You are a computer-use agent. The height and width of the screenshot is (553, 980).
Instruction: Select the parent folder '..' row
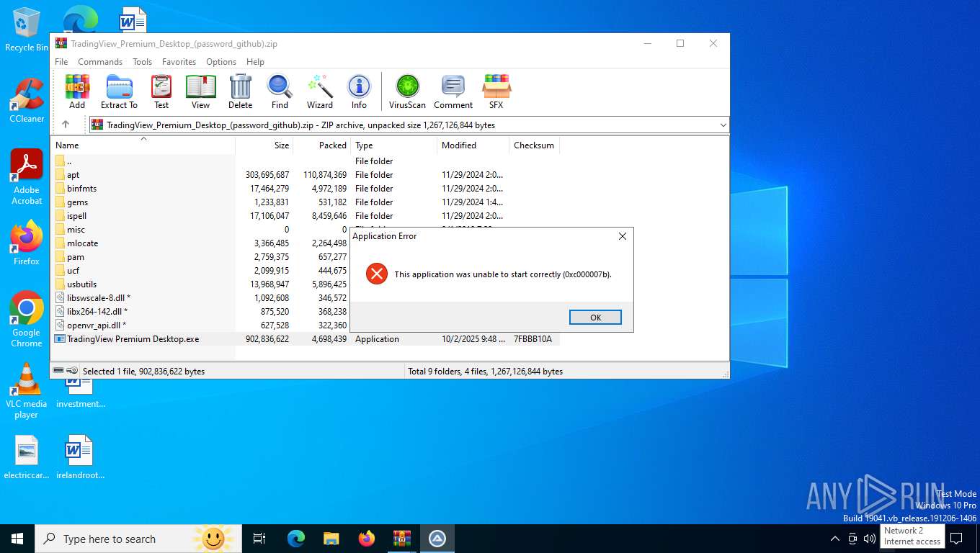coord(306,161)
